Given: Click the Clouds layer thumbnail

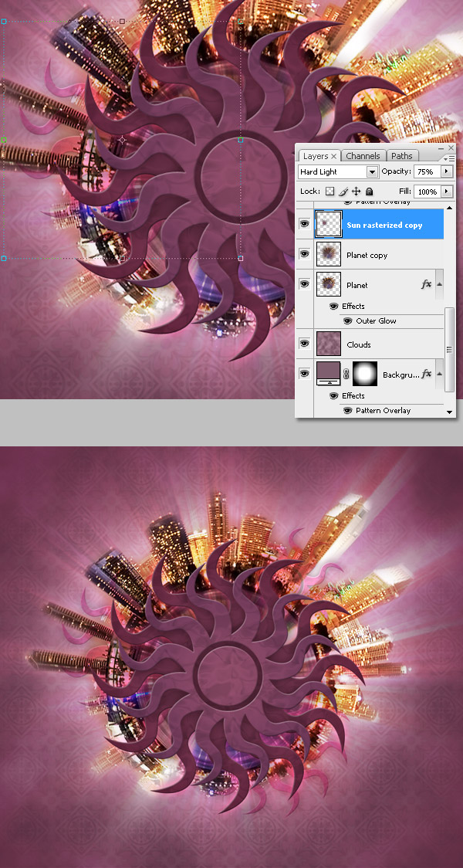Looking at the screenshot, I should [x=329, y=344].
